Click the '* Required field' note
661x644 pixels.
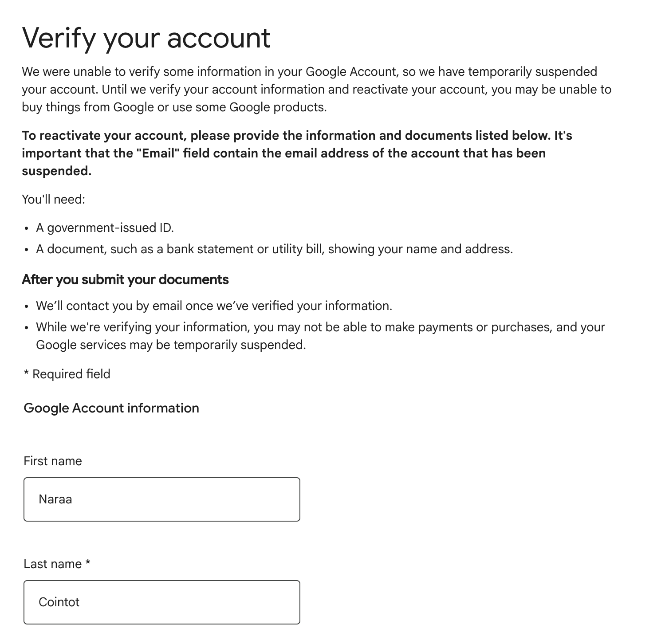(x=67, y=374)
